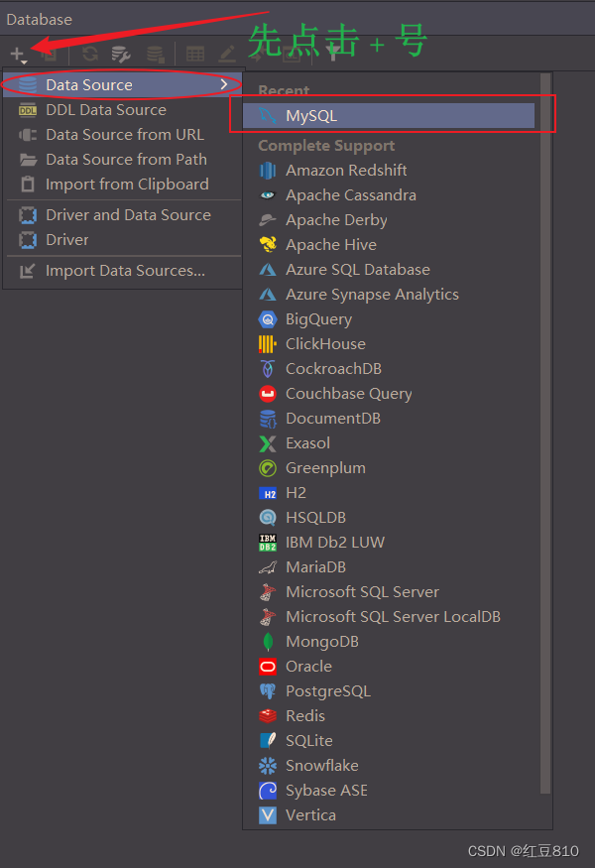Click the H2 database icon

(x=268, y=493)
